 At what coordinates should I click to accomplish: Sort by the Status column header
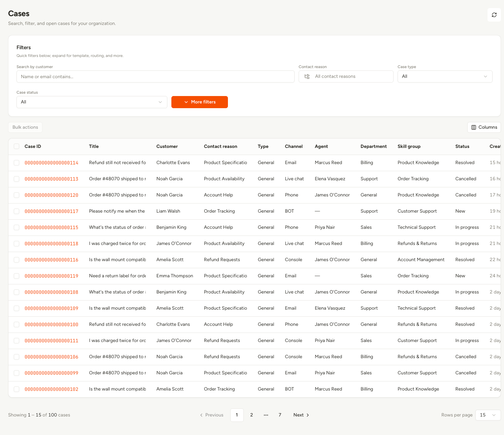click(x=462, y=146)
